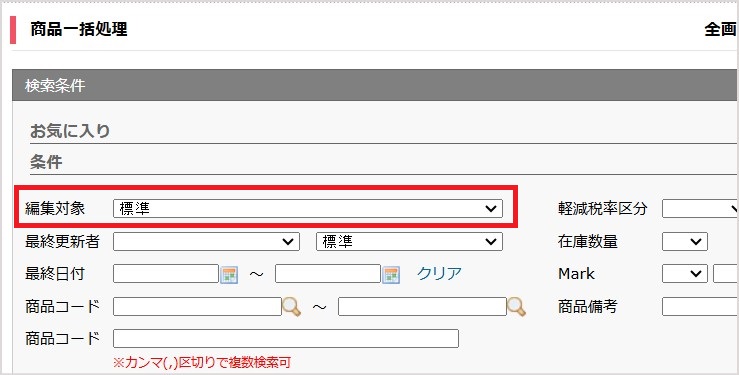Open the 最終更新者 user dropdown
The width and height of the screenshot is (739, 375).
pos(206,242)
